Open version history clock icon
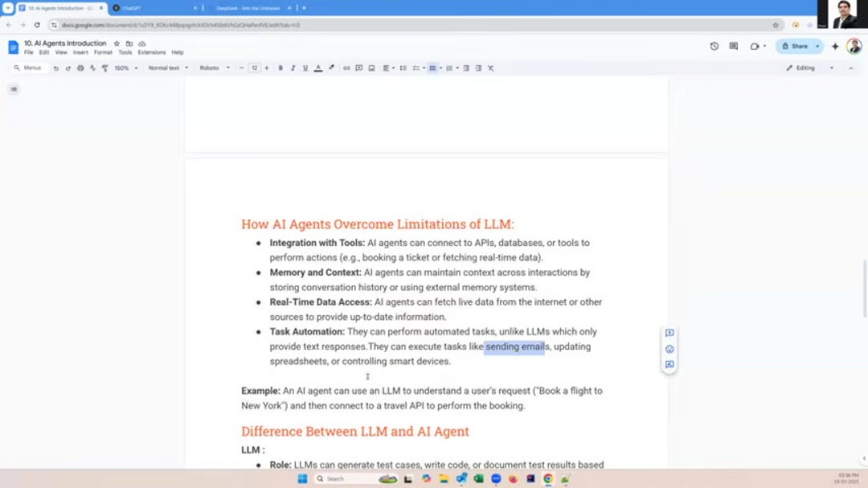The width and height of the screenshot is (868, 488). point(714,47)
